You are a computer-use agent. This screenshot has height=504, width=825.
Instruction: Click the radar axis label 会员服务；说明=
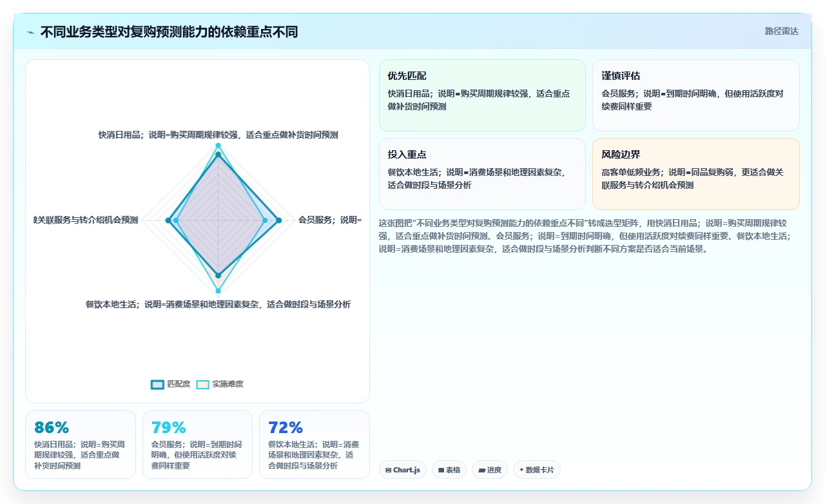coord(329,220)
